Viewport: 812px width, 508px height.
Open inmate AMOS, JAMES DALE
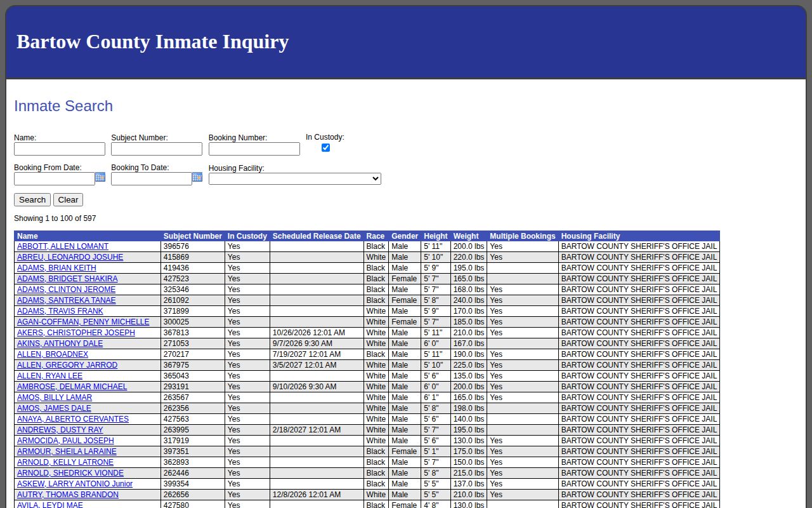click(x=54, y=408)
